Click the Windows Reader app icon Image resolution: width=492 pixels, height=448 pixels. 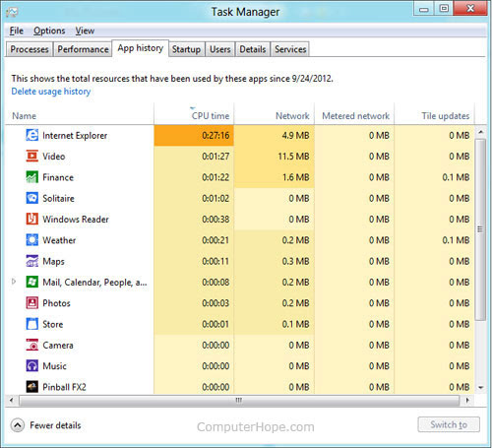click(x=32, y=220)
